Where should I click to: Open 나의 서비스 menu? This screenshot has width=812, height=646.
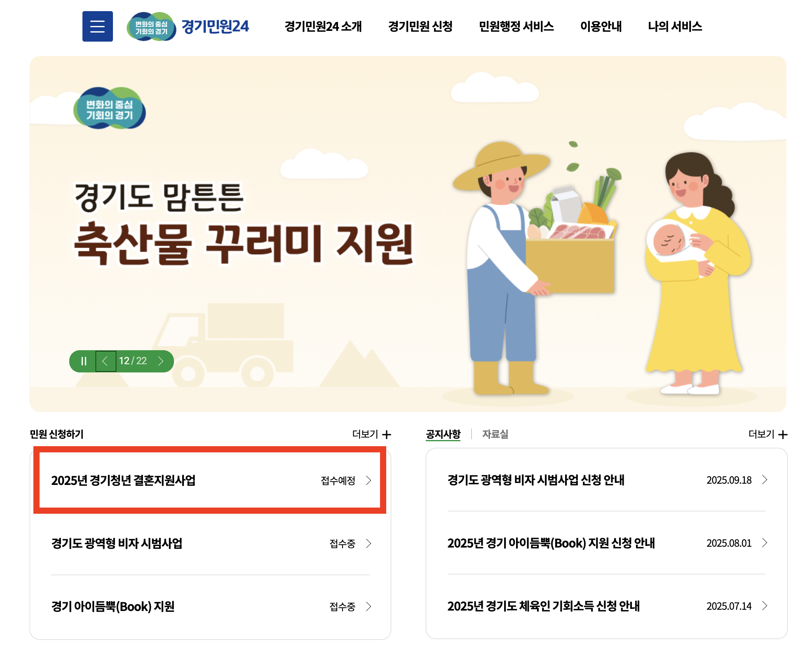(675, 26)
